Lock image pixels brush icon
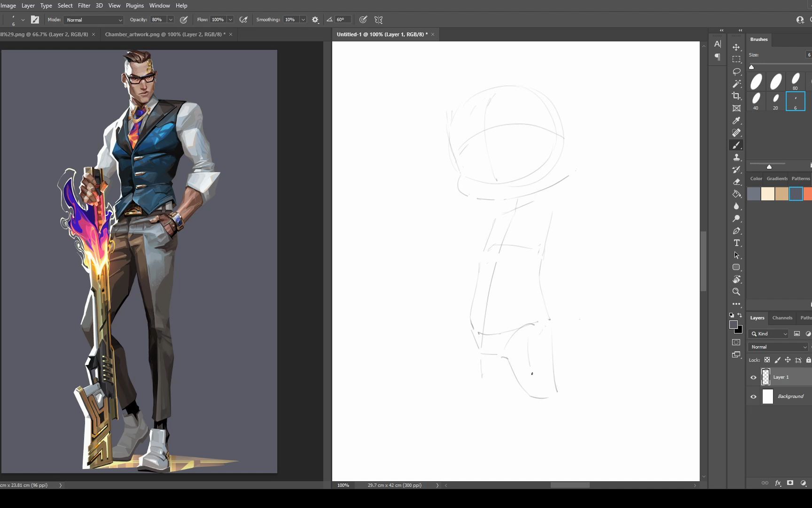 [x=777, y=360]
